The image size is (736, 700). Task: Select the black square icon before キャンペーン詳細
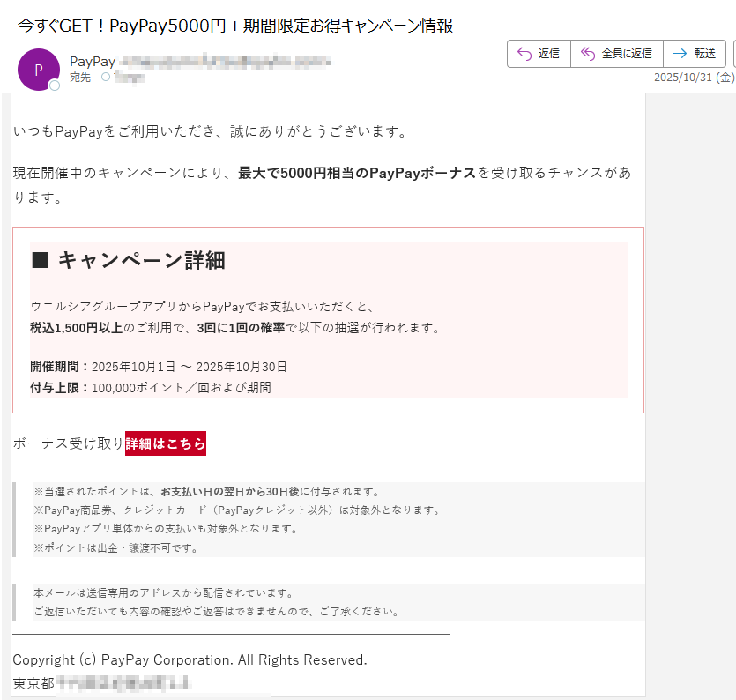(42, 260)
